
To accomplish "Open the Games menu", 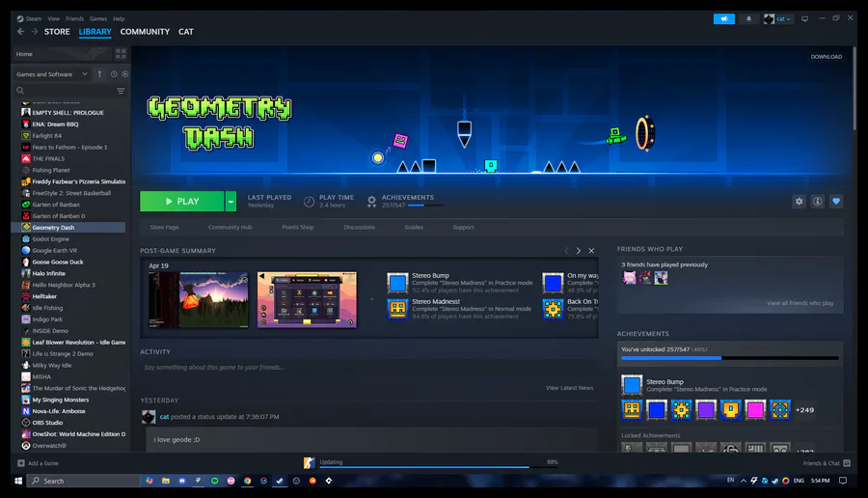I will pos(98,19).
